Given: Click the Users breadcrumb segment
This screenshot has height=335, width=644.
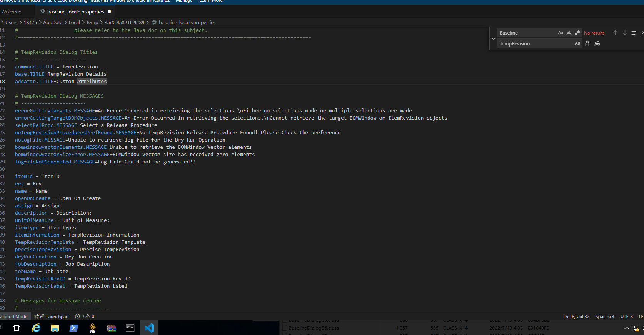Looking at the screenshot, I should (11, 22).
